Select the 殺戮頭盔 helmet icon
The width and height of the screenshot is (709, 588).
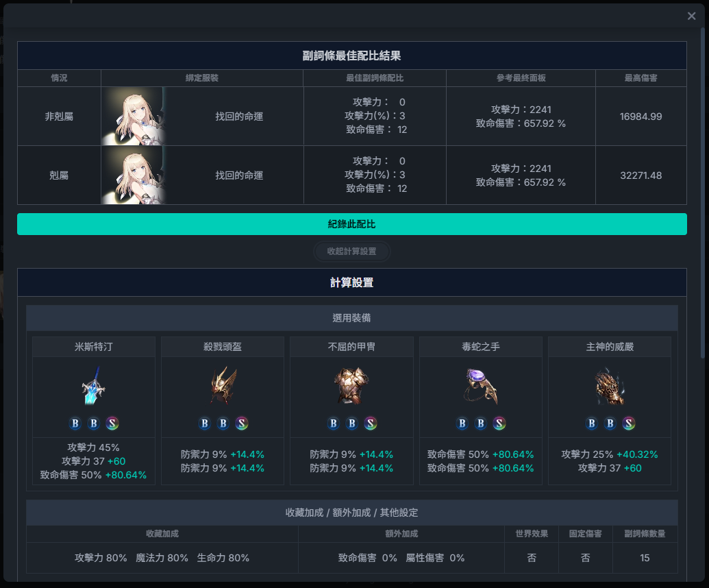pyautogui.click(x=223, y=385)
